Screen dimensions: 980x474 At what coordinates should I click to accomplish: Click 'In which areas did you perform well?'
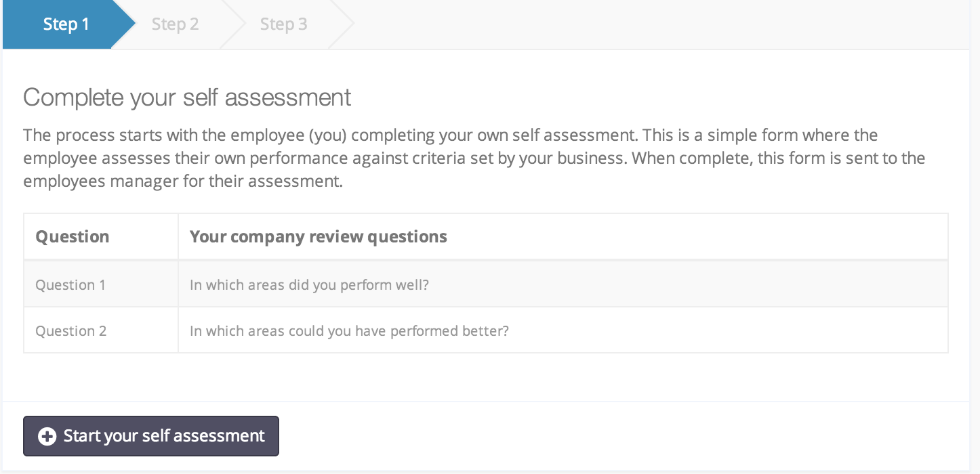(x=309, y=284)
